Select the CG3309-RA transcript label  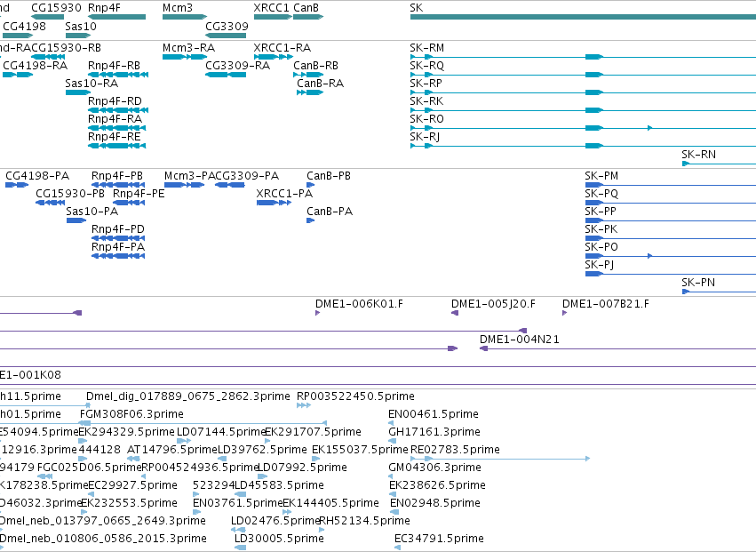point(238,66)
